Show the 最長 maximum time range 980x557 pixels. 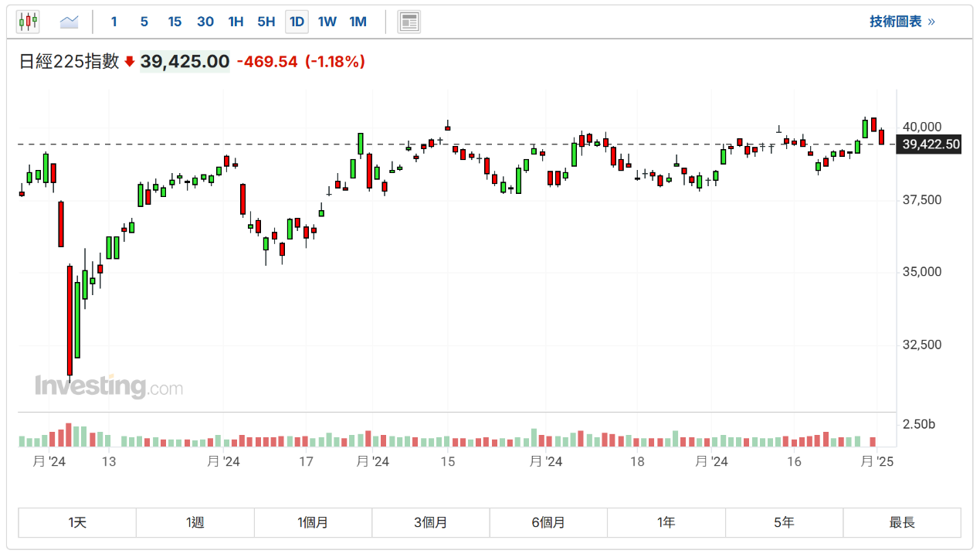tap(901, 522)
